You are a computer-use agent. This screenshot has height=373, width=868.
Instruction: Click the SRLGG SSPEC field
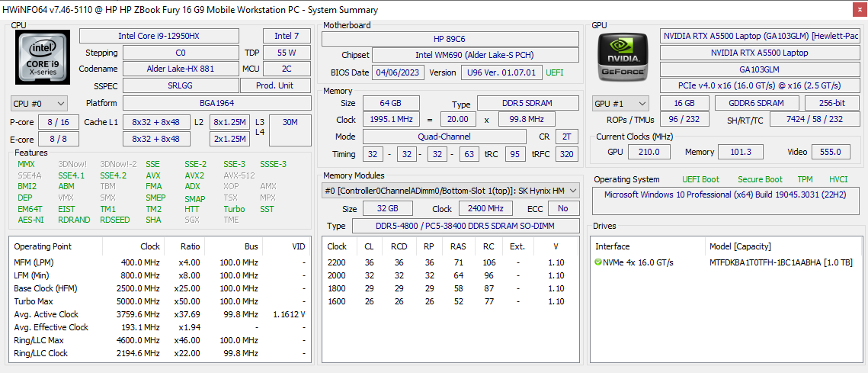[181, 86]
